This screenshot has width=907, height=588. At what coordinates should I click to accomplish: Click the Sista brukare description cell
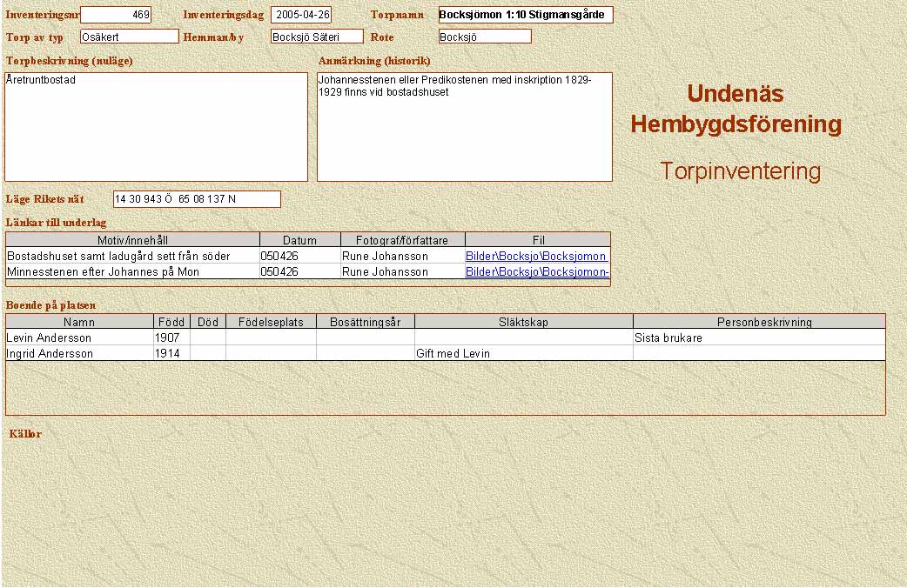pyautogui.click(x=758, y=337)
